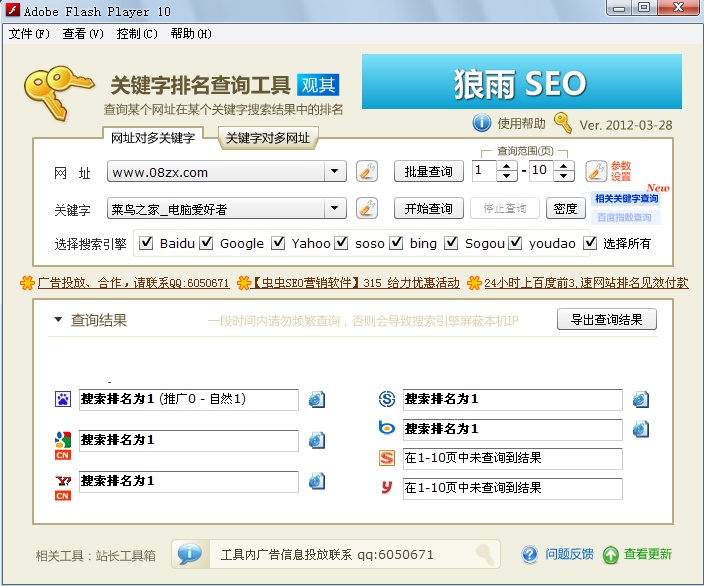704x586 pixels.
Task: Open the 广告投放、合作 QQ contact link
Action: tap(133, 283)
